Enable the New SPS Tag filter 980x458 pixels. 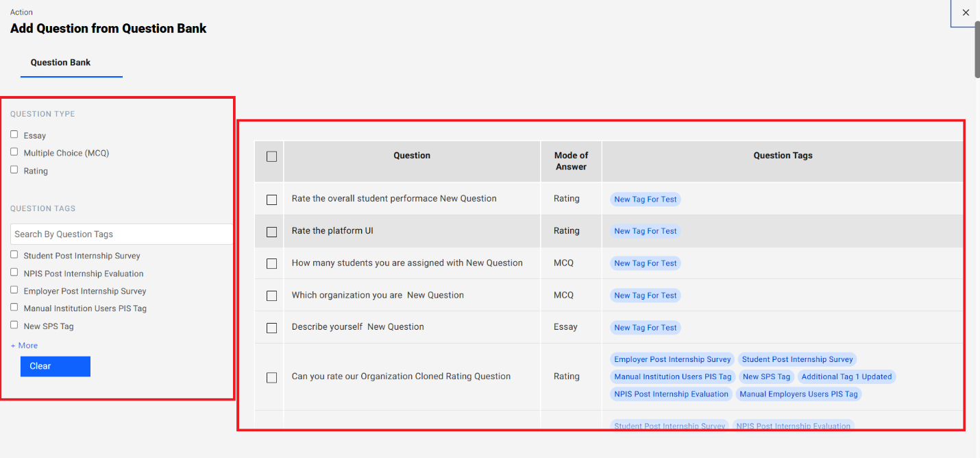click(14, 325)
